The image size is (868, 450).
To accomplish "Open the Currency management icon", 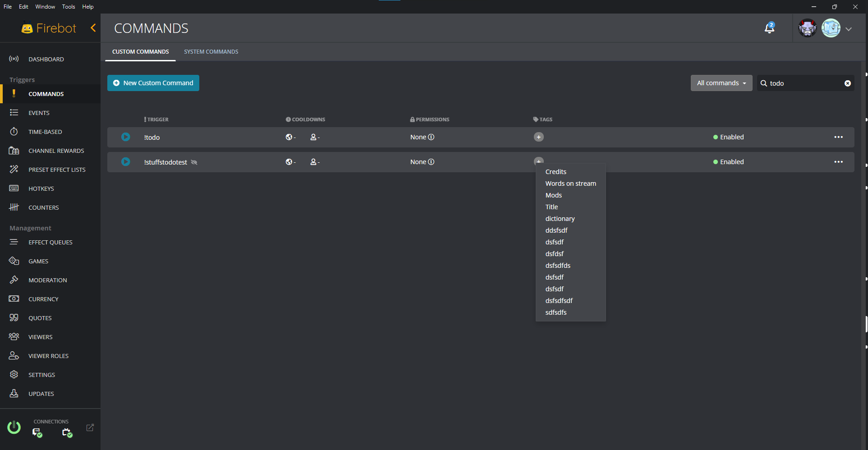I will coord(14,298).
